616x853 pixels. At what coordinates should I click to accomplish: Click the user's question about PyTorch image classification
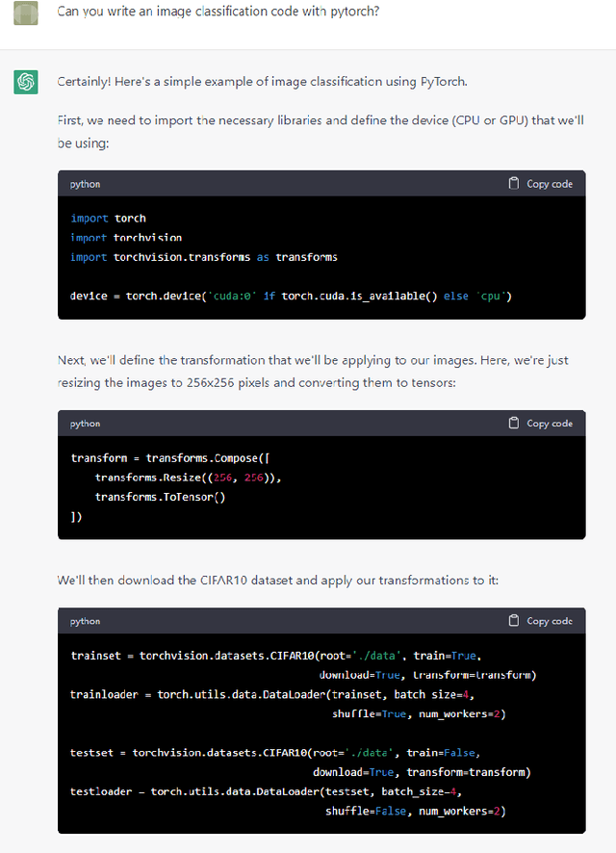[218, 12]
